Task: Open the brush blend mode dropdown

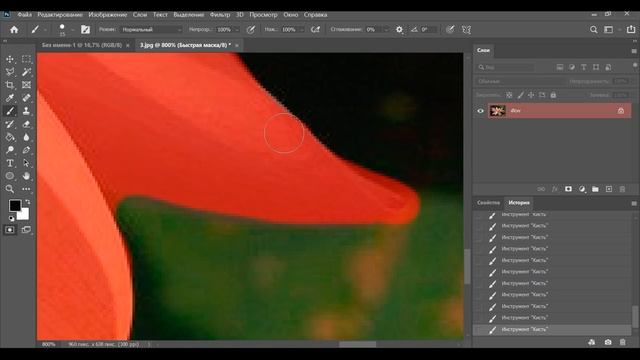Action: pos(151,30)
